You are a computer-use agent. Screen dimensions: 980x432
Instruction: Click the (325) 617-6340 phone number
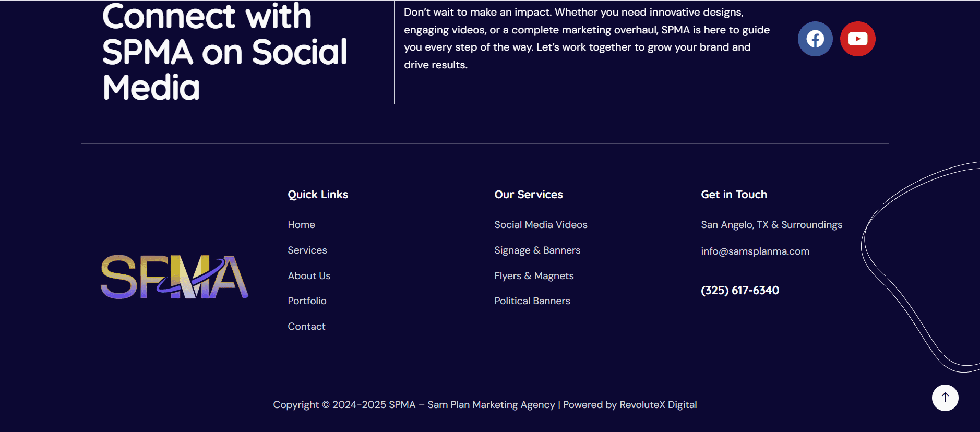pos(739,291)
